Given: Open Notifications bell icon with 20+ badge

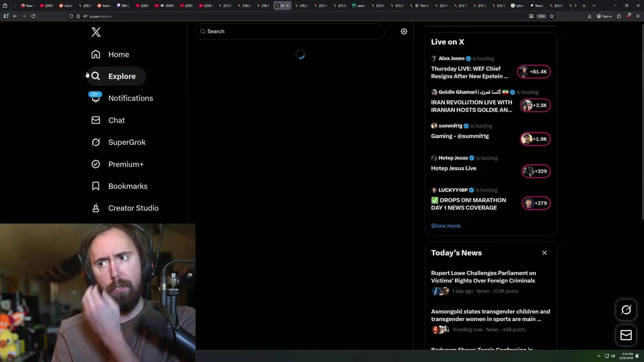Looking at the screenshot, I should pos(96,98).
